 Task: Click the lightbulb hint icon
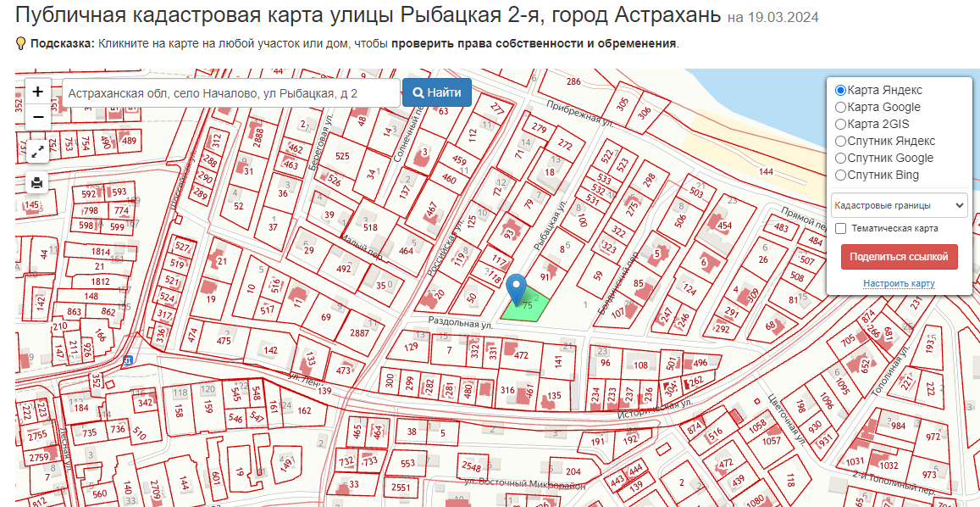pyautogui.click(x=21, y=43)
